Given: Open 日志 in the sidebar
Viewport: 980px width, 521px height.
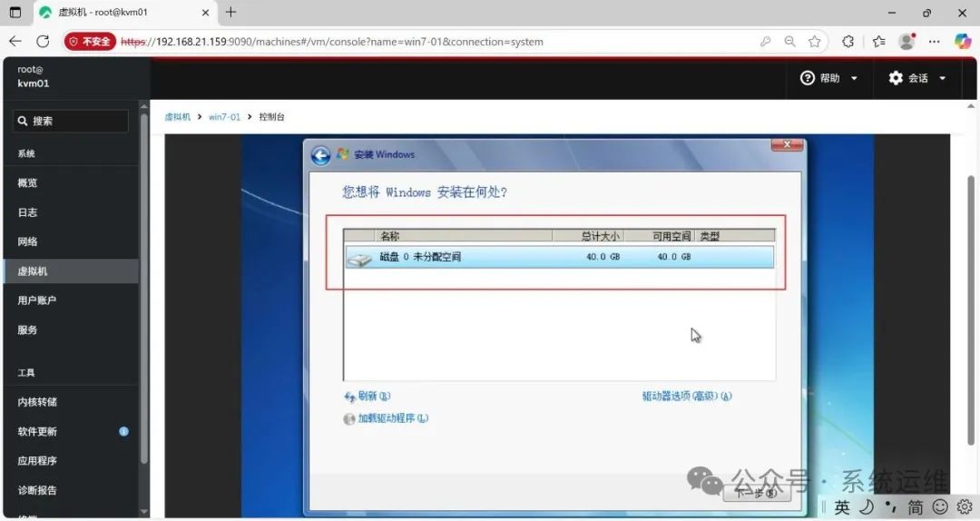Looking at the screenshot, I should coord(71,212).
